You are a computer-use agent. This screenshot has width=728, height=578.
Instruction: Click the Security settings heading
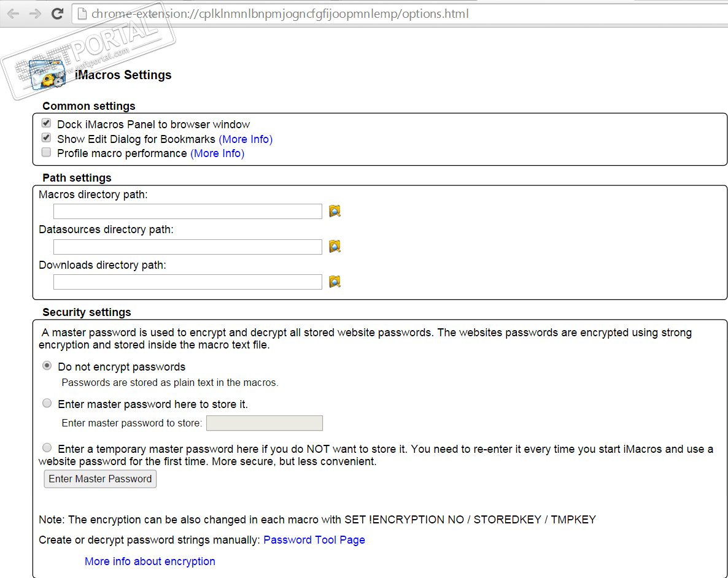coord(87,312)
